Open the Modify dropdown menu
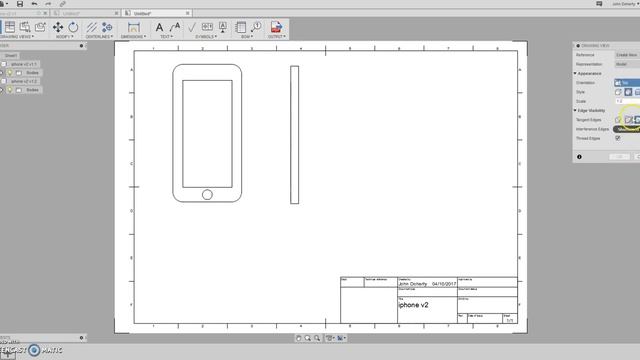 point(64,37)
